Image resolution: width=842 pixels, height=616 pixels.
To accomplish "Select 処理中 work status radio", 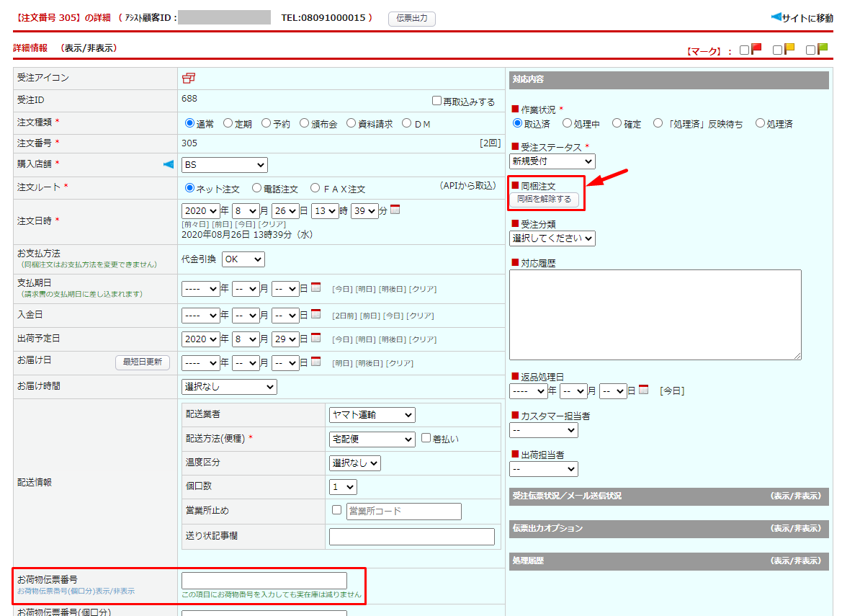I will point(567,123).
